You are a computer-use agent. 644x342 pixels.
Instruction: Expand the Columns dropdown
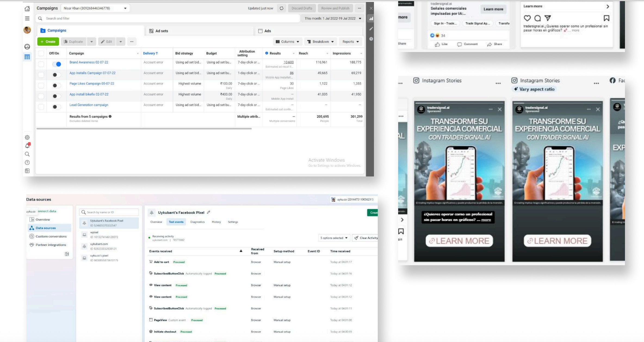pyautogui.click(x=287, y=42)
